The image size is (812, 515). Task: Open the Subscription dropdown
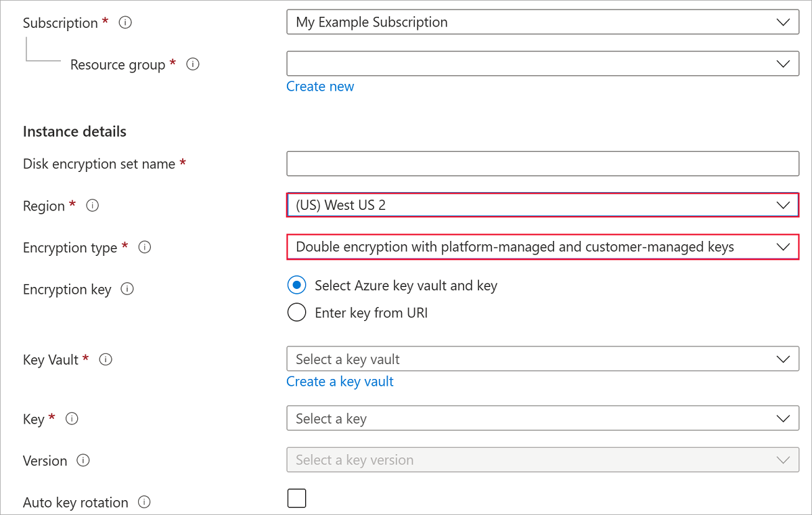pos(542,22)
